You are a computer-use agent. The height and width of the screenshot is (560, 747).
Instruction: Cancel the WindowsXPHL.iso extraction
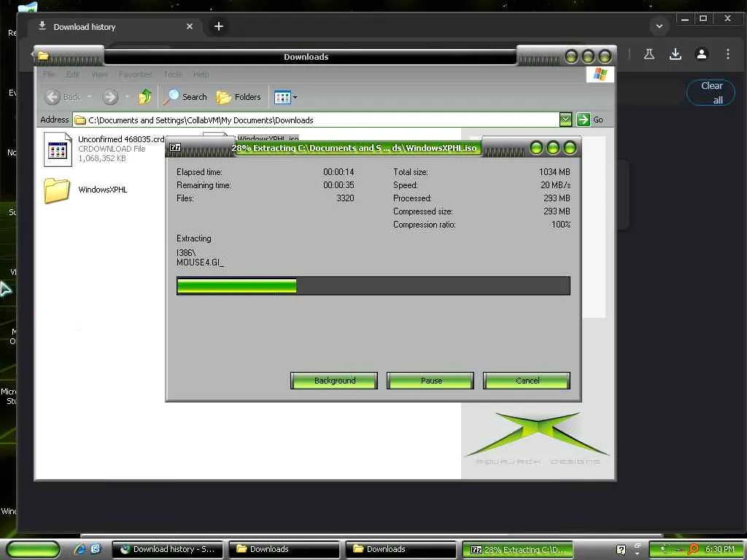point(527,381)
